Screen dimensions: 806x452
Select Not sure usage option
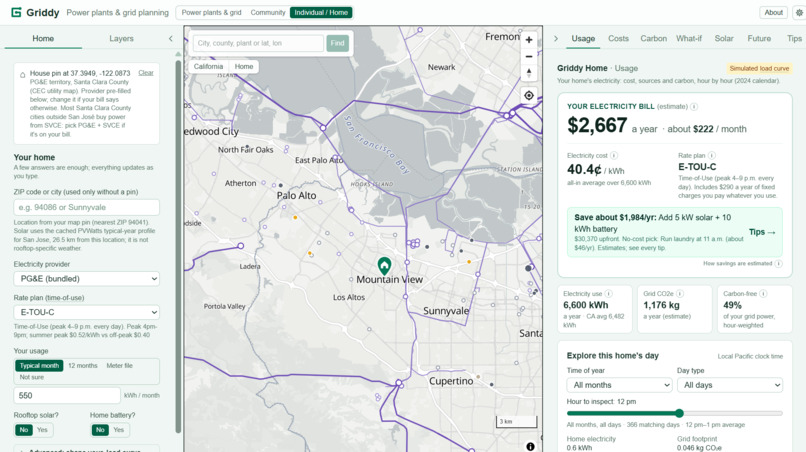tap(31, 377)
